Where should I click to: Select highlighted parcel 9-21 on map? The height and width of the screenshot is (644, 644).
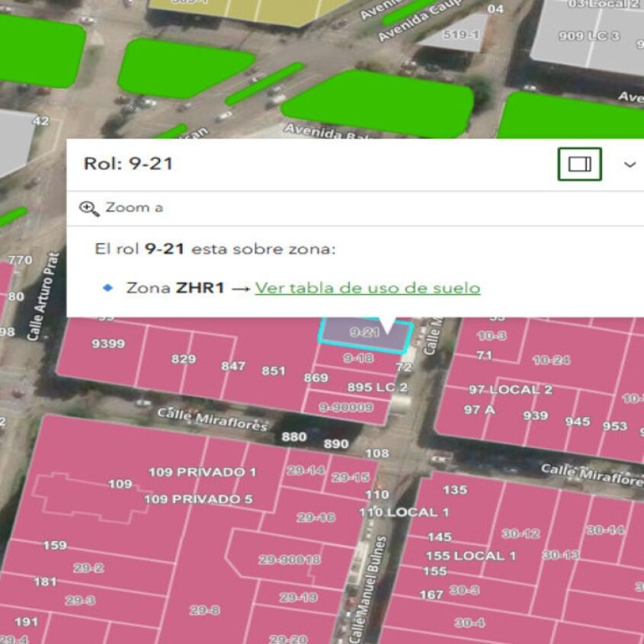pos(365,335)
